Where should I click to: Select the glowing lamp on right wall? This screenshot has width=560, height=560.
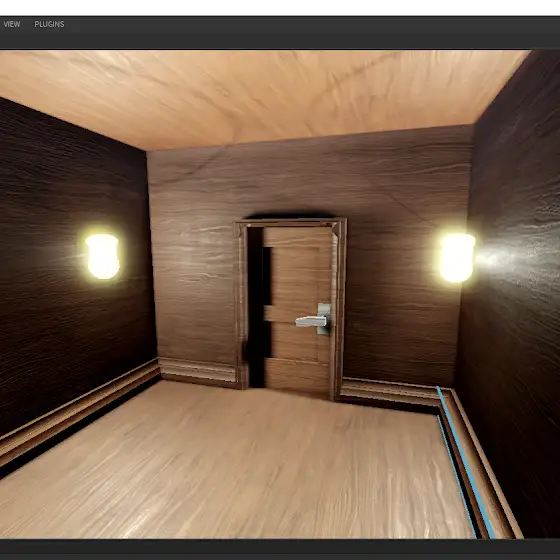457,257
